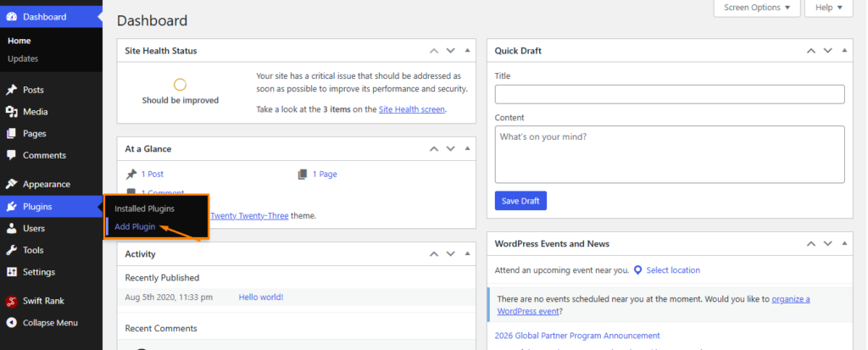Click the Settings sliders icon
868x350 pixels.
(x=11, y=272)
